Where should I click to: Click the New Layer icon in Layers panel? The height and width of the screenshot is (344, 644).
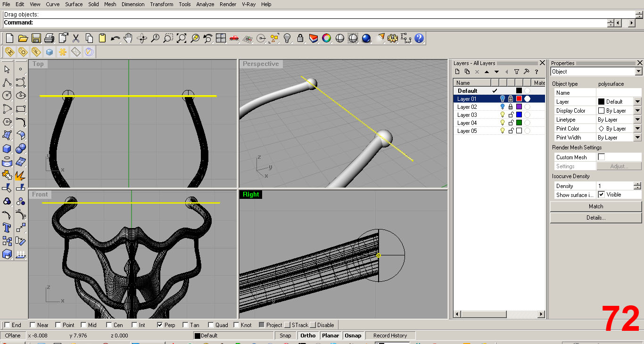coord(457,72)
